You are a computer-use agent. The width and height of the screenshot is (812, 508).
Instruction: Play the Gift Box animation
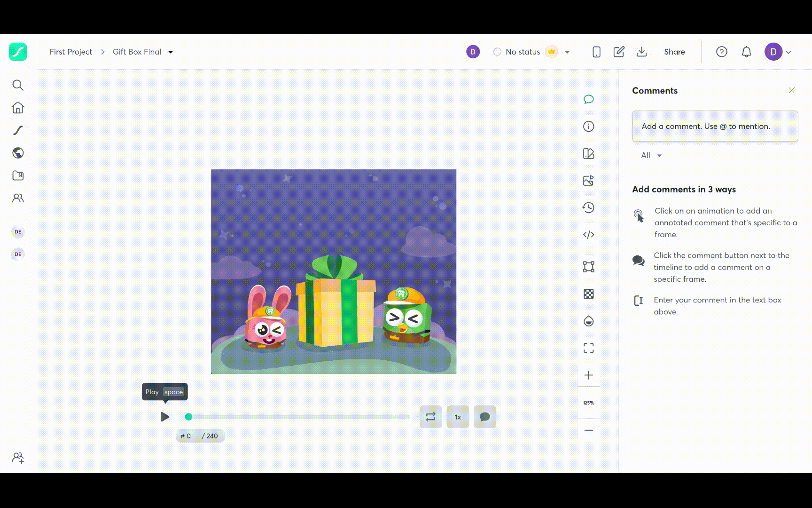coord(164,417)
